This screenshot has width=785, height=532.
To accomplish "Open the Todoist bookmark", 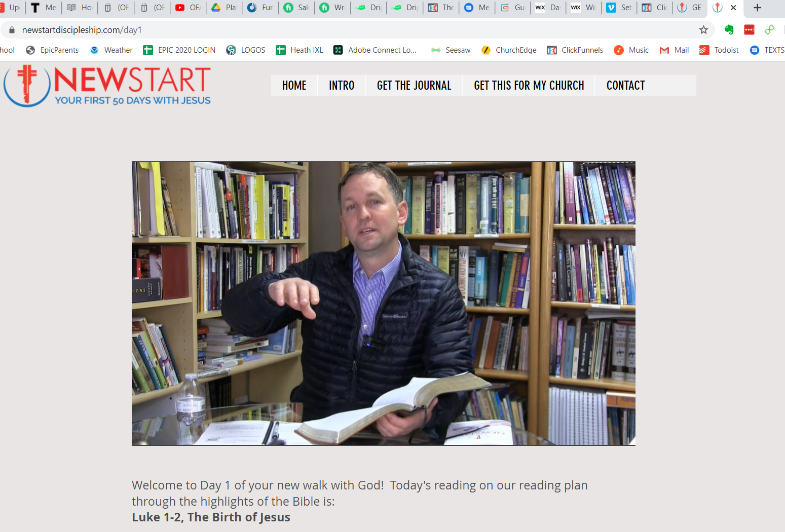I will (x=719, y=50).
